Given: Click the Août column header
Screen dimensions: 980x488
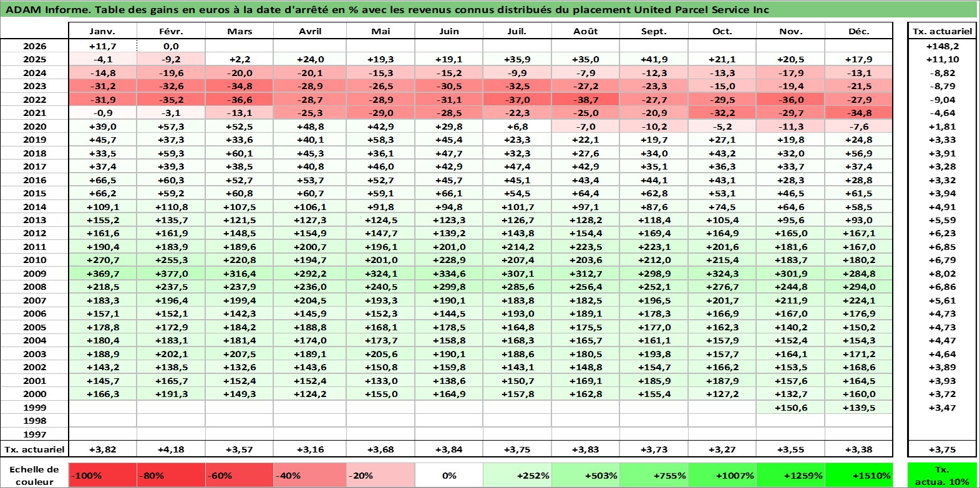Looking at the screenshot, I should point(585,31).
